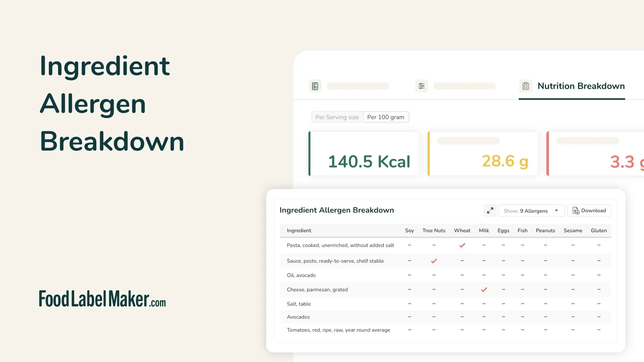Viewport: 644px width, 362px height.
Task: Select the 28.6 g carbohydrate card
Action: (483, 153)
